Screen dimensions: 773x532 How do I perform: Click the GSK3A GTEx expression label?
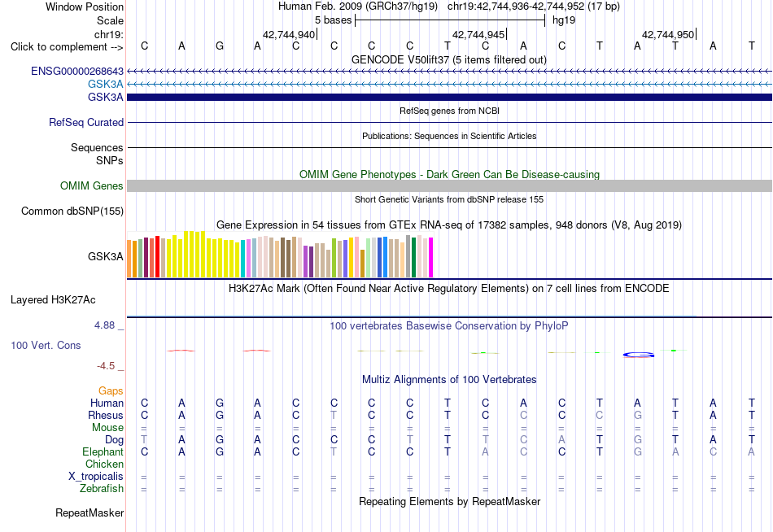106,256
